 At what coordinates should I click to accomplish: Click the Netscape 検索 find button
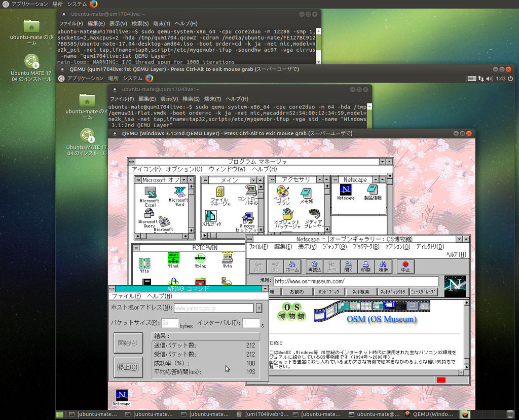click(383, 266)
